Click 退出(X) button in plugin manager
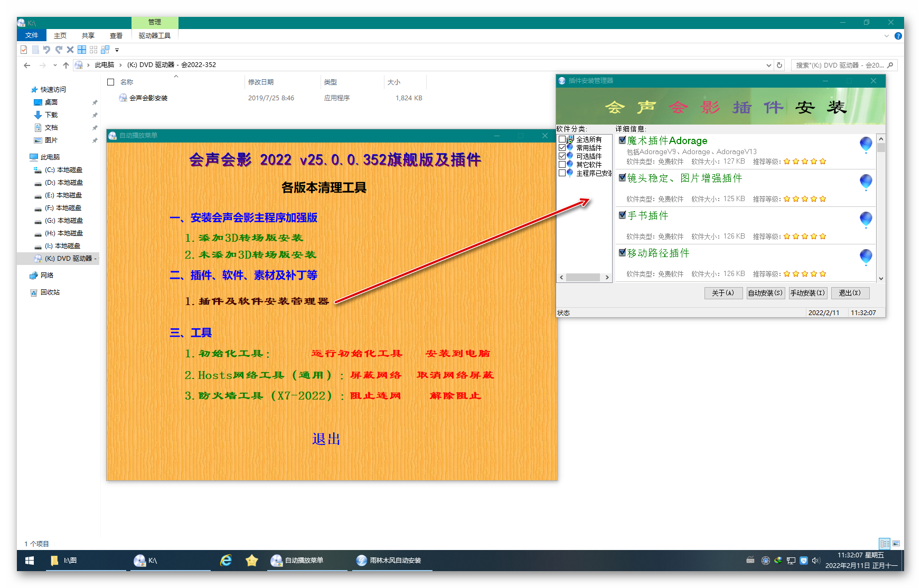This screenshot has height=588, width=921. [x=850, y=293]
